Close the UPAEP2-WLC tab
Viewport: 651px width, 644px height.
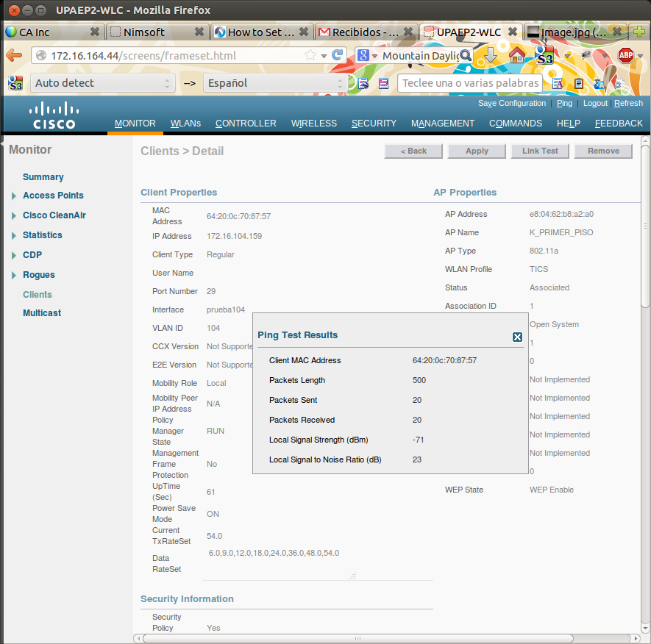[x=513, y=32]
